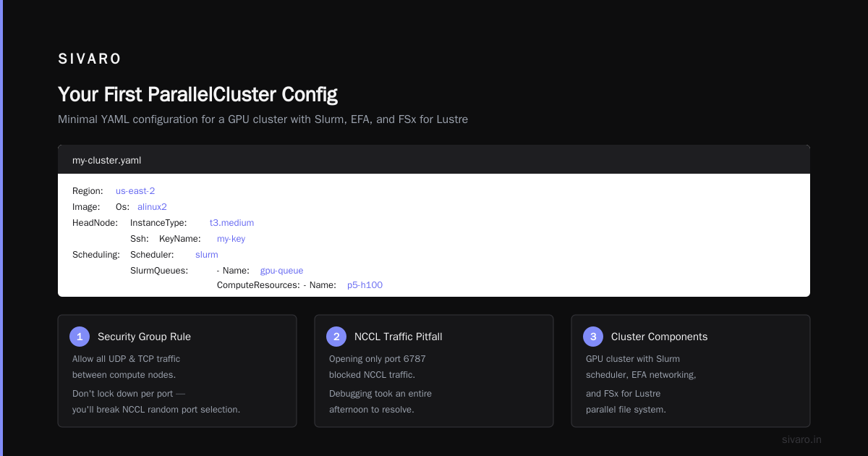Click the gpu-queue name value
The image size is (868, 456).
click(281, 271)
